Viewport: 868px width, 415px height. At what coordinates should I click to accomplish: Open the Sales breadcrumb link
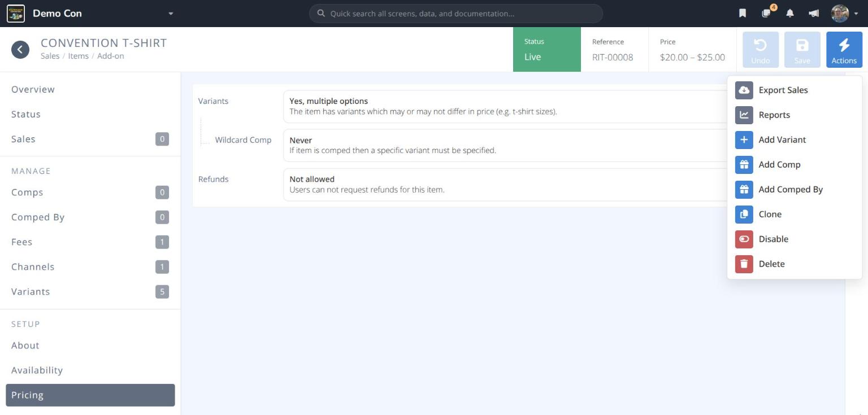tap(50, 56)
